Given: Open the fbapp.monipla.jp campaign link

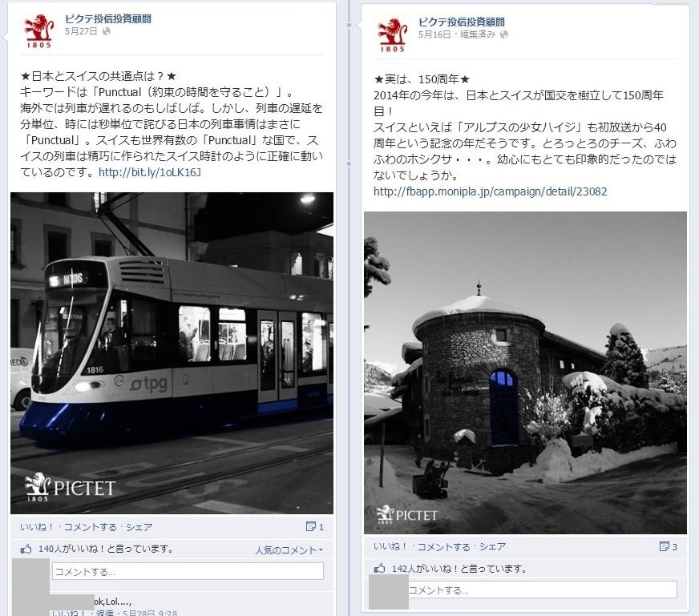Looking at the screenshot, I should click(491, 191).
